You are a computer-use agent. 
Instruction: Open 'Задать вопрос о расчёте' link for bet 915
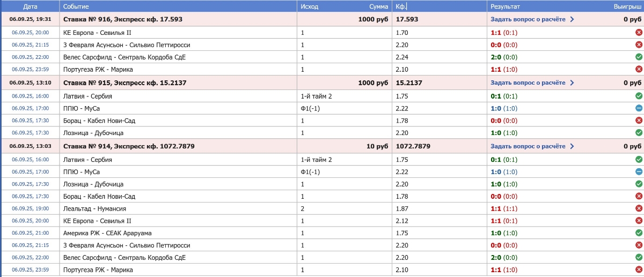click(528, 83)
